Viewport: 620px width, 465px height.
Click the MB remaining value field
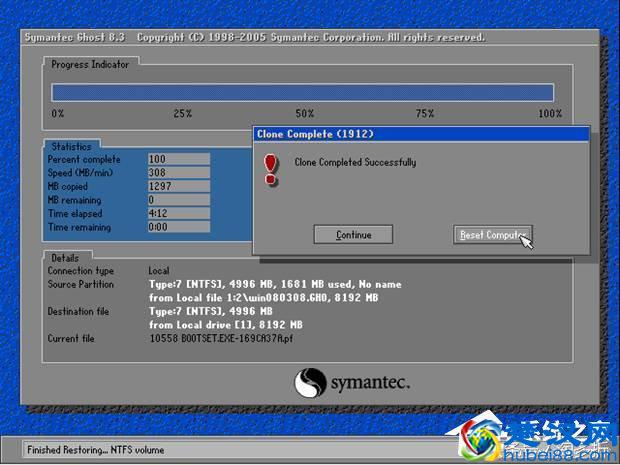coord(178,200)
